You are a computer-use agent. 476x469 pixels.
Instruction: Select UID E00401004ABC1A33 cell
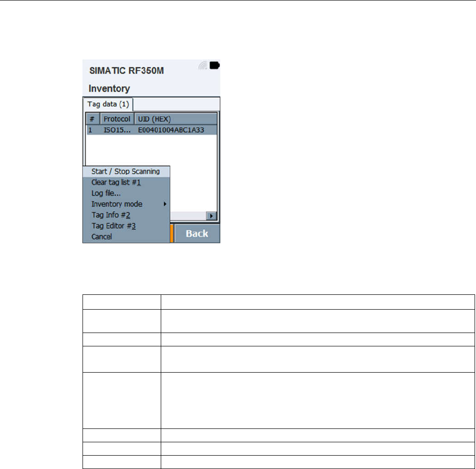[x=171, y=130]
